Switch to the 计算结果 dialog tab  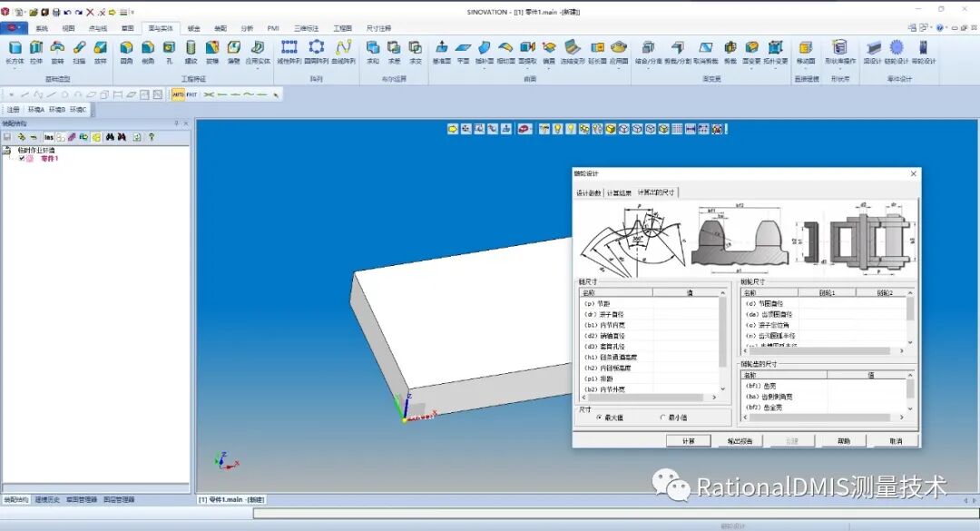pyautogui.click(x=619, y=192)
